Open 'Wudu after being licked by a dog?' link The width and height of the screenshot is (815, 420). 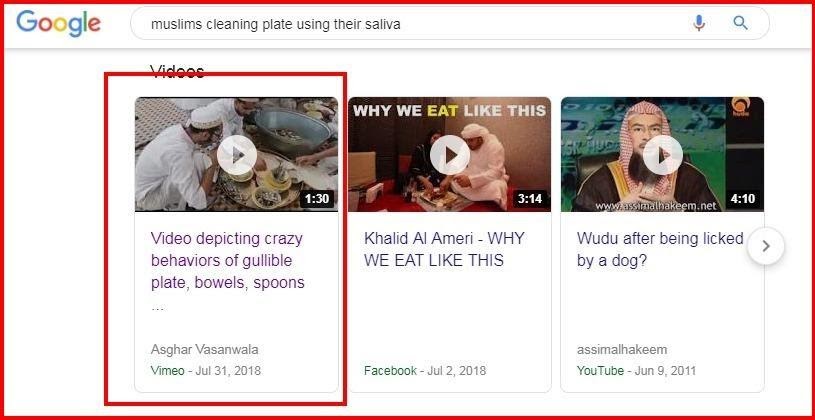click(x=660, y=249)
